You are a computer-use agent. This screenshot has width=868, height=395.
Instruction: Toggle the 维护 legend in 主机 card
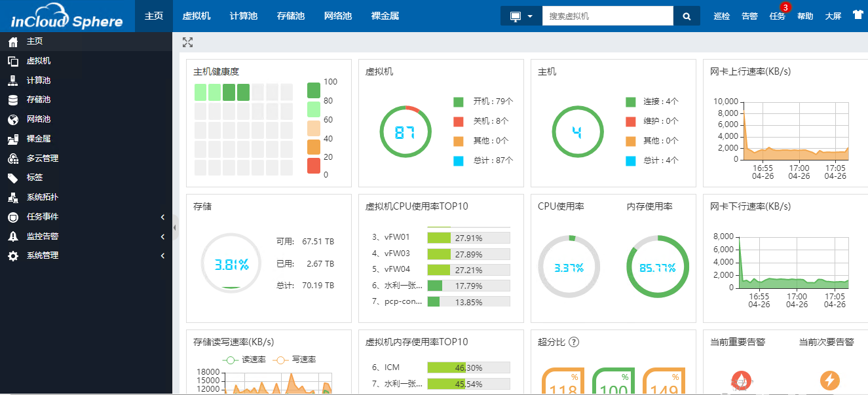[x=652, y=121]
